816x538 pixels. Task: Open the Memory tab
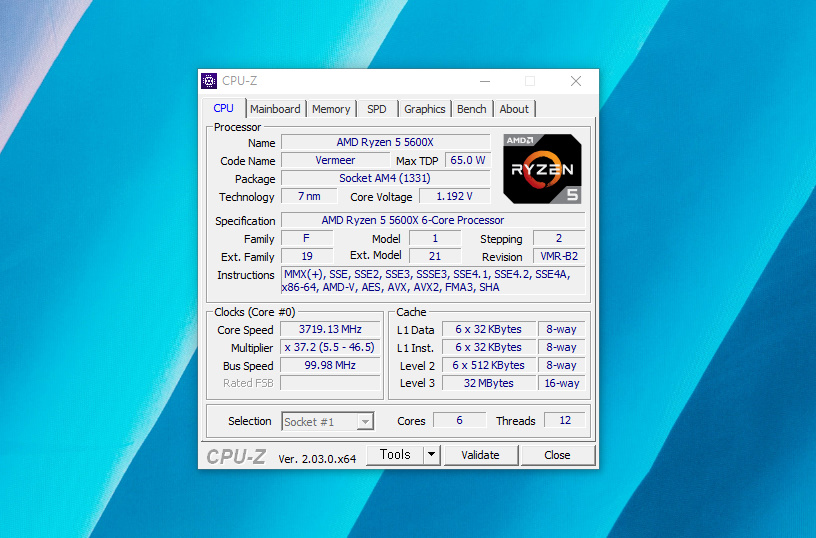pos(331,109)
